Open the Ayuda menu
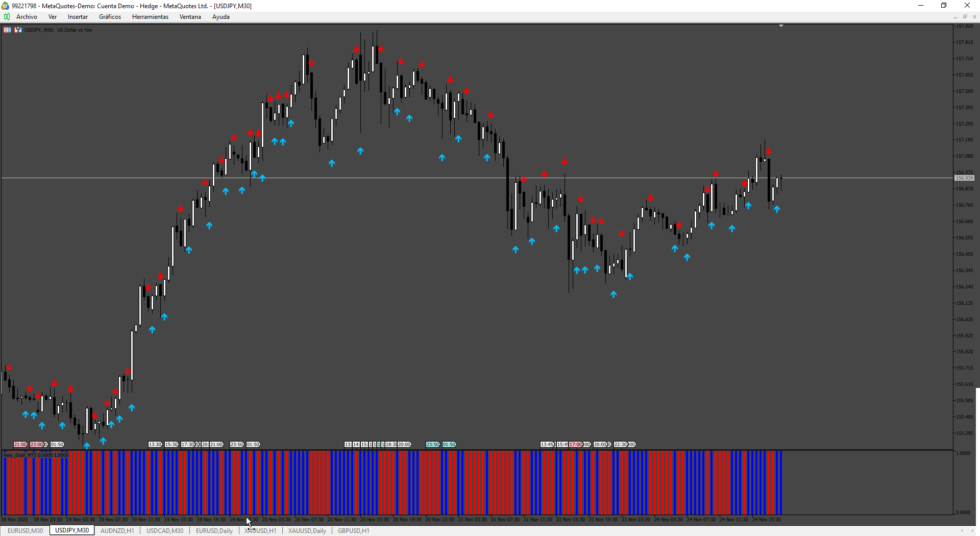The height and width of the screenshot is (536, 980). [220, 17]
